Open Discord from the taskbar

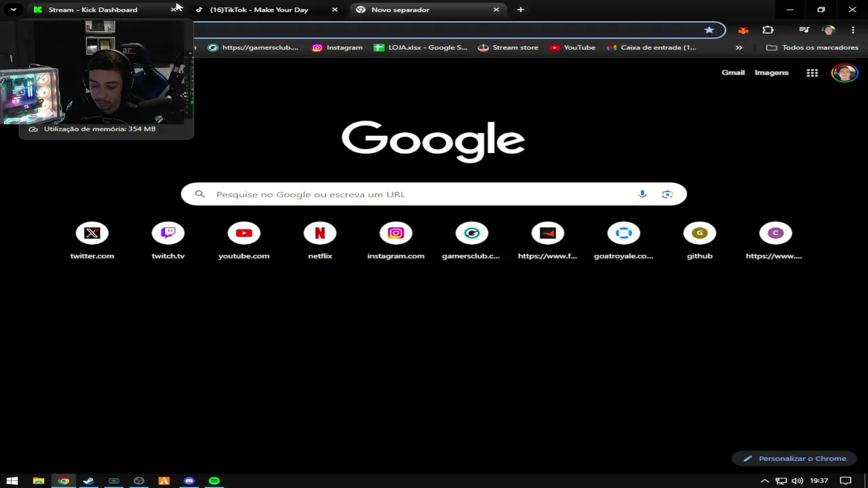tap(189, 481)
